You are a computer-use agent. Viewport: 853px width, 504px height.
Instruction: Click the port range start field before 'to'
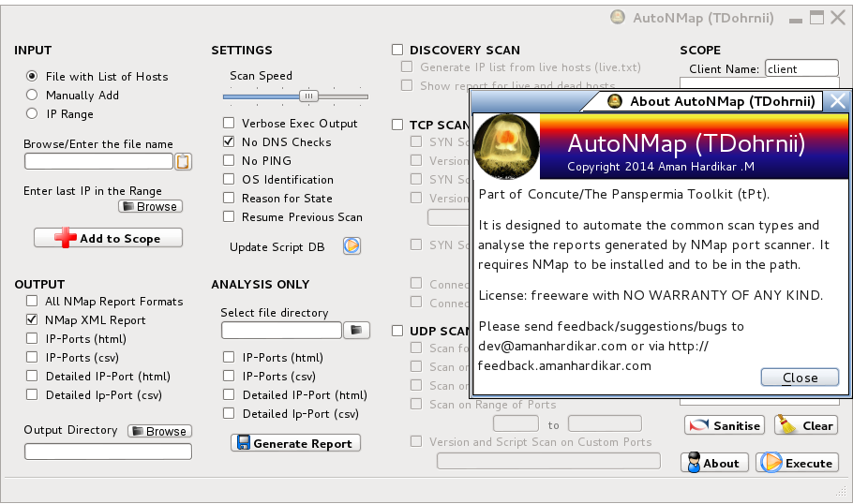(x=516, y=423)
